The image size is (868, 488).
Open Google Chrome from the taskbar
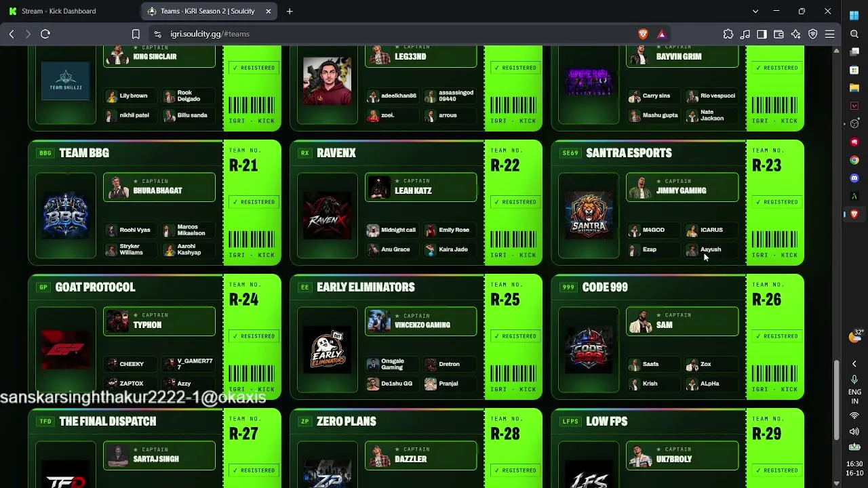pyautogui.click(x=854, y=160)
